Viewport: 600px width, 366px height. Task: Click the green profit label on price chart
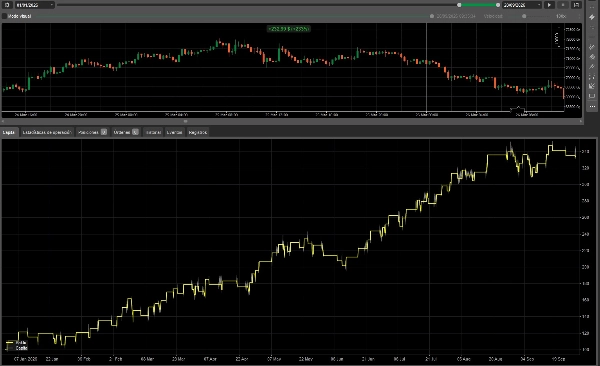(x=289, y=29)
